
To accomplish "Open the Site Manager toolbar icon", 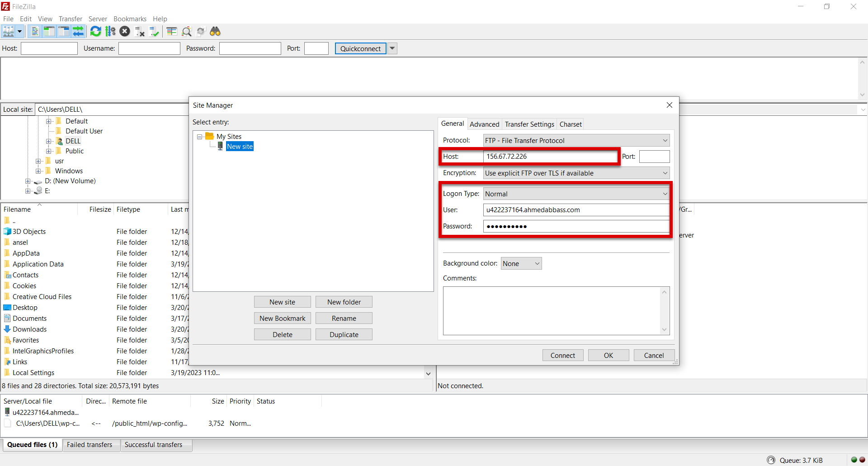I will pyautogui.click(x=9, y=31).
